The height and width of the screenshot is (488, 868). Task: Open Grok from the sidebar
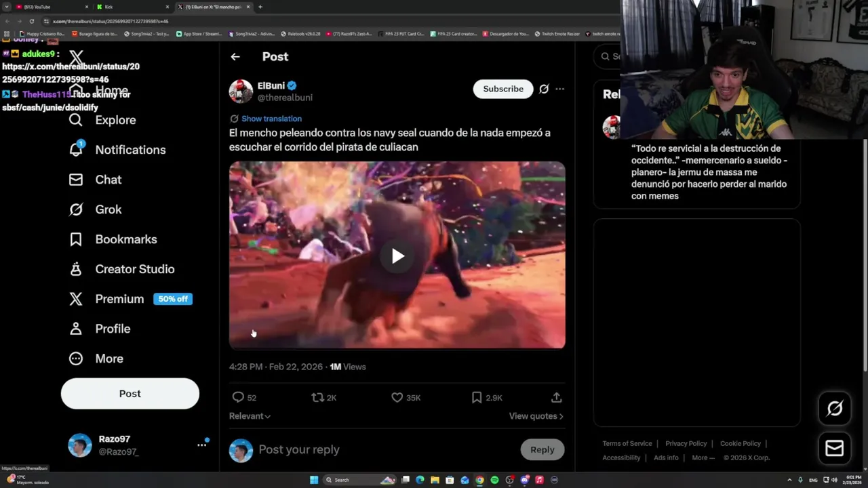coord(96,209)
